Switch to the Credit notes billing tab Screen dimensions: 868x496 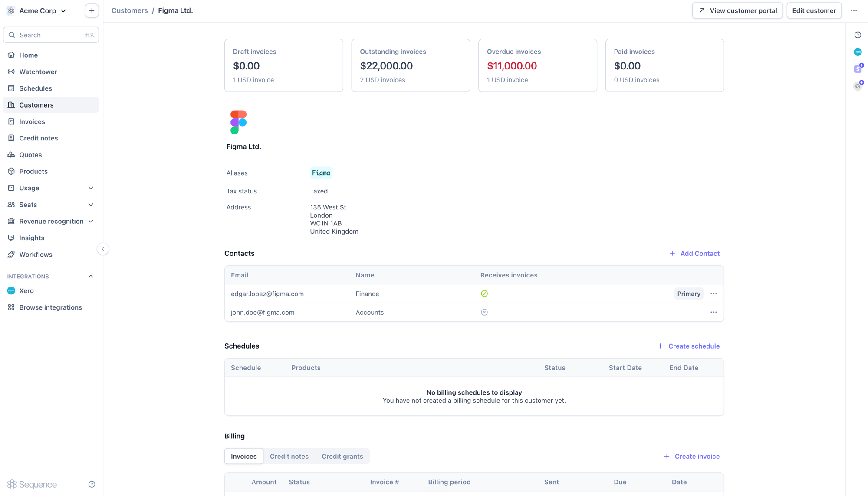[289, 456]
